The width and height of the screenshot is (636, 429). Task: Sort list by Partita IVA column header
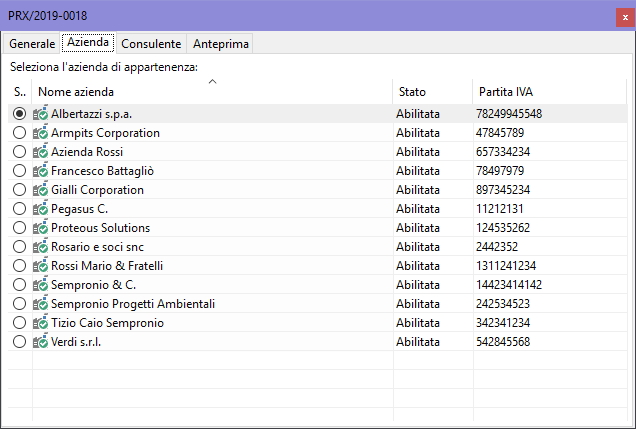550,92
